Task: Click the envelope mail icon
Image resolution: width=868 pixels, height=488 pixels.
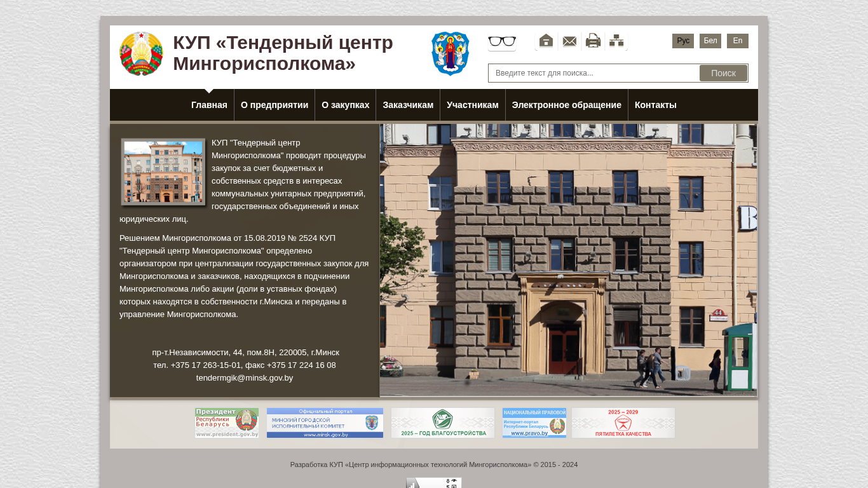Action: point(569,41)
